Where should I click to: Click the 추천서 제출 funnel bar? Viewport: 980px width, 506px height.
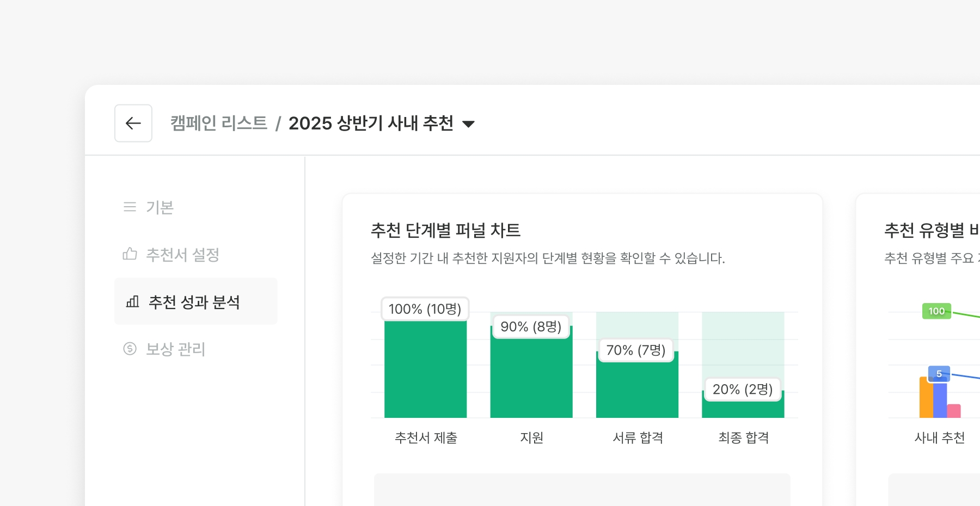(x=425, y=370)
